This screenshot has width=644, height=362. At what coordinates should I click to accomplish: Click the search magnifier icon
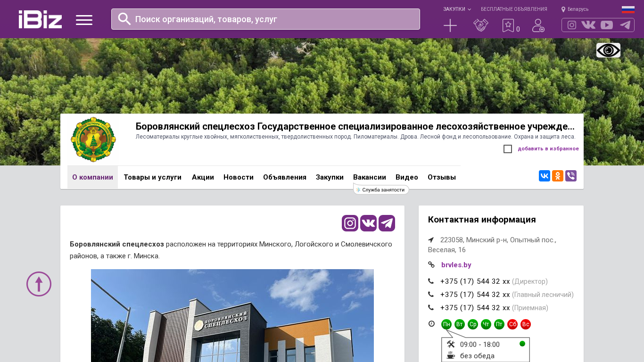coord(124,19)
